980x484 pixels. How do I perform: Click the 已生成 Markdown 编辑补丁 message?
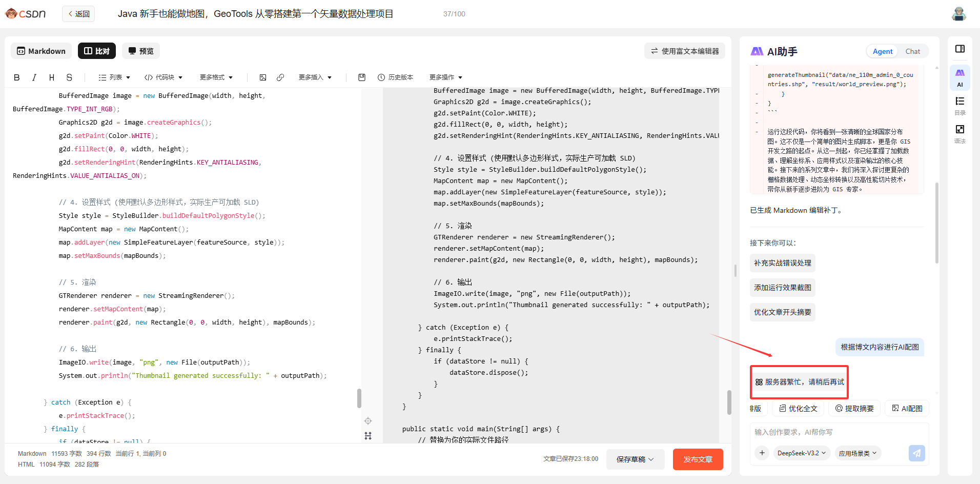pos(797,210)
